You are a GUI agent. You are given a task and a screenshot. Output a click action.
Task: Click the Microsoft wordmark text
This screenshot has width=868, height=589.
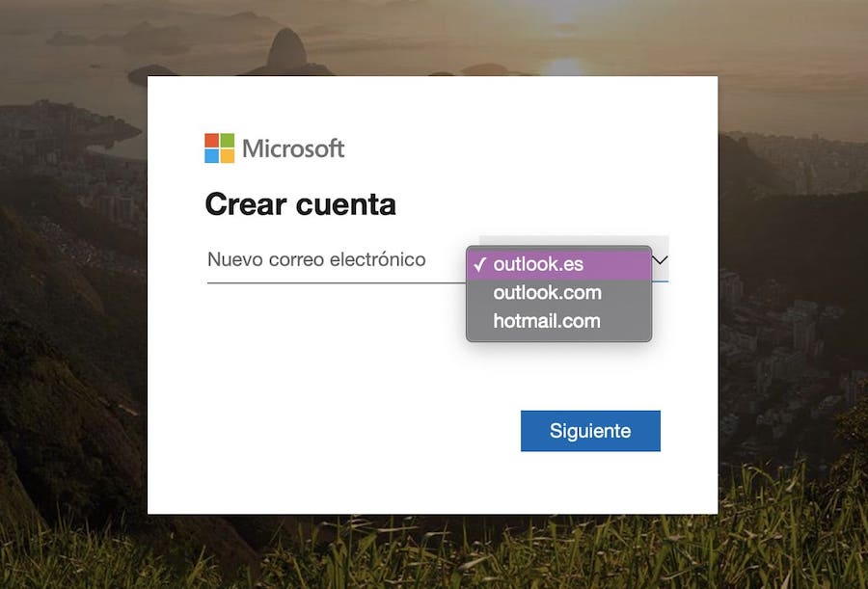(293, 148)
